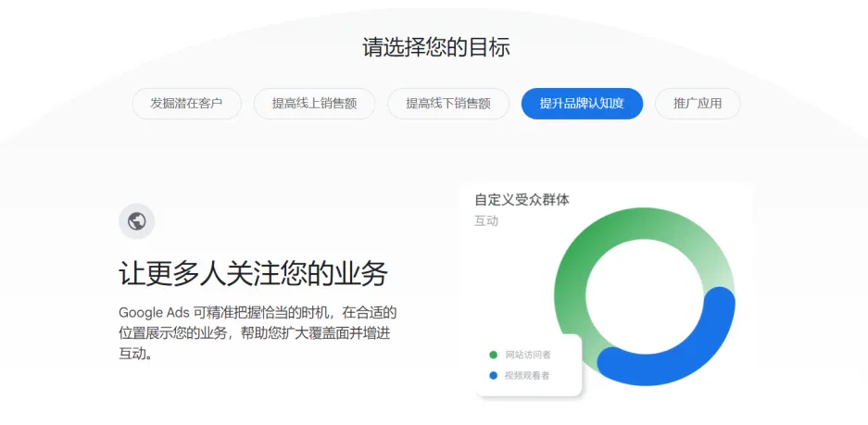The image size is (868, 425).
Task: Click the headline 让更多人关注您的业务
Action: click(253, 274)
